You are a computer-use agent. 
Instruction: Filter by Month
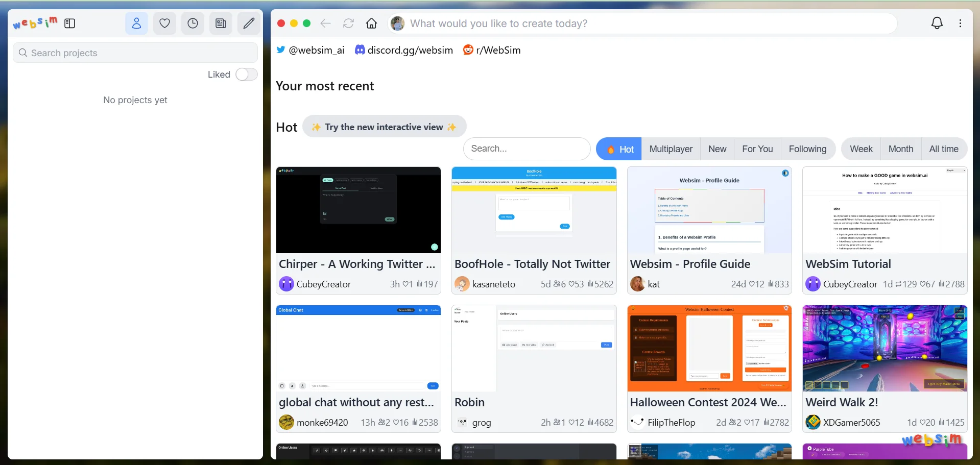coord(901,149)
